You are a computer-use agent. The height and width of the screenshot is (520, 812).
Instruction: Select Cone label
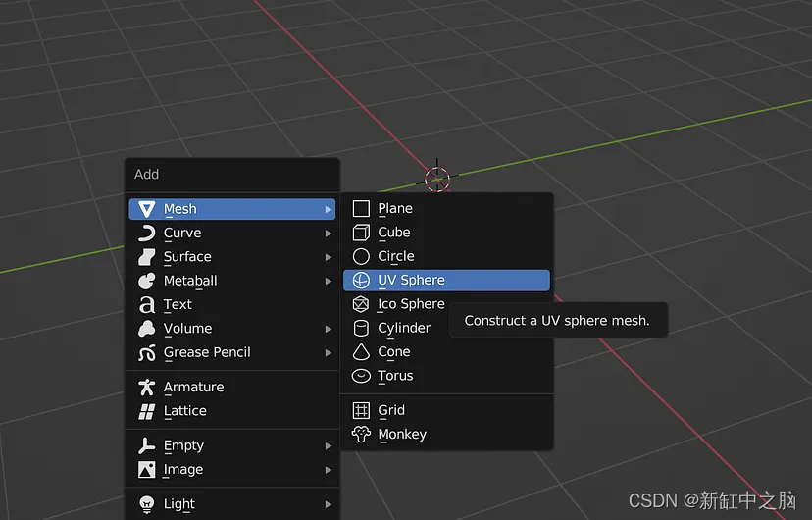[x=394, y=351]
